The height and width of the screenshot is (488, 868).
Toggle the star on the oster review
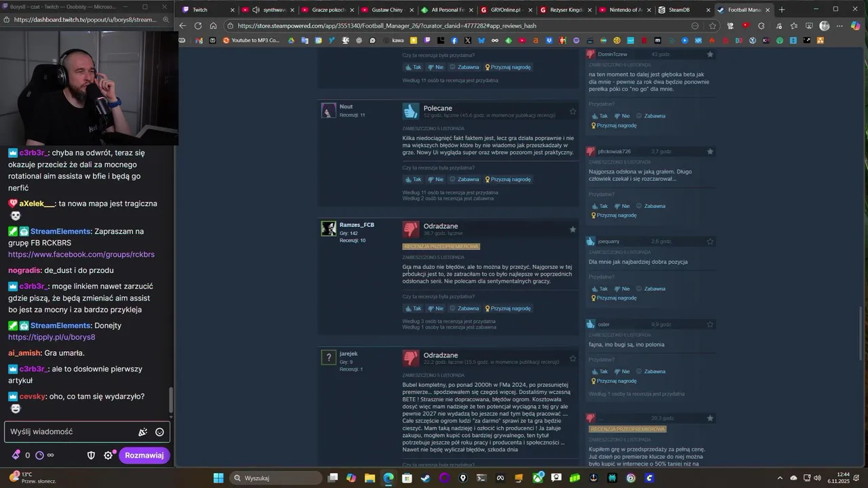(710, 325)
